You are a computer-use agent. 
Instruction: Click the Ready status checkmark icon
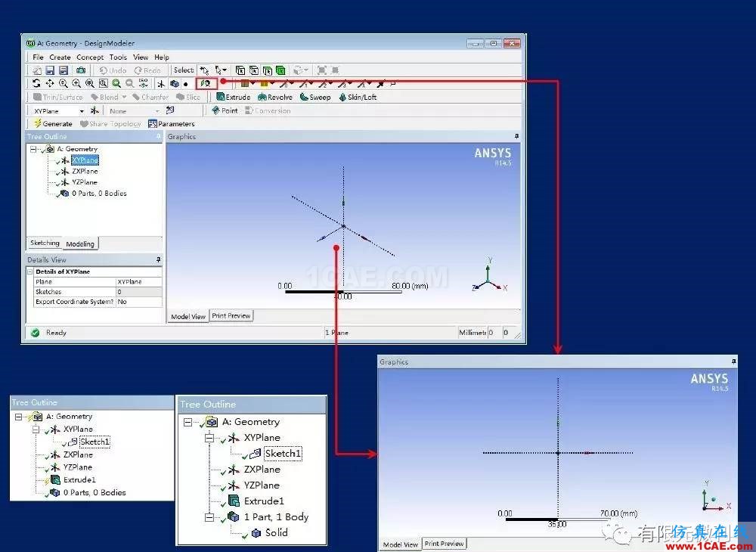pos(36,333)
